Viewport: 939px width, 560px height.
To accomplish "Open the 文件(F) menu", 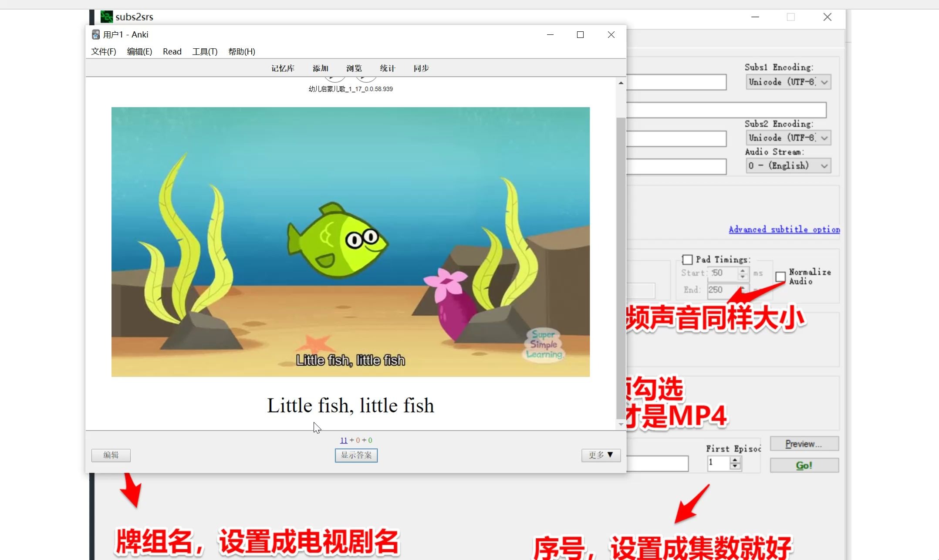I will point(103,51).
